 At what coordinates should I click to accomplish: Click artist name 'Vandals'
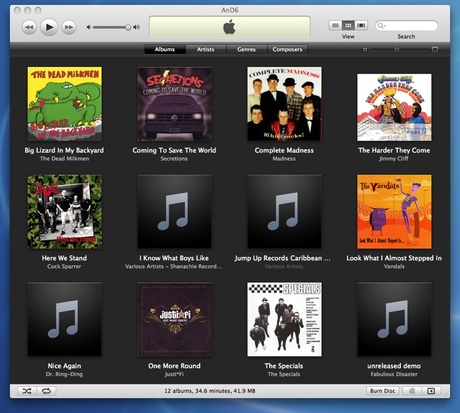(x=394, y=266)
